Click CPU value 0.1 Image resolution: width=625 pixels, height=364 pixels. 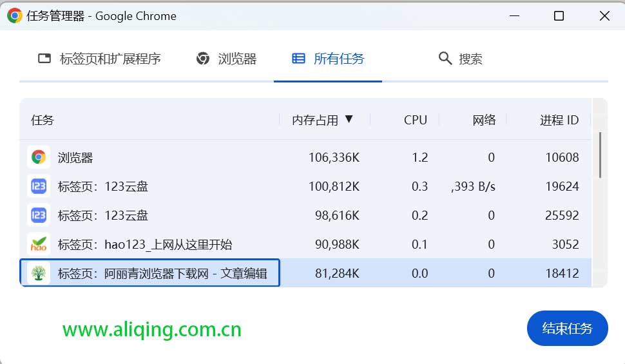tap(419, 244)
